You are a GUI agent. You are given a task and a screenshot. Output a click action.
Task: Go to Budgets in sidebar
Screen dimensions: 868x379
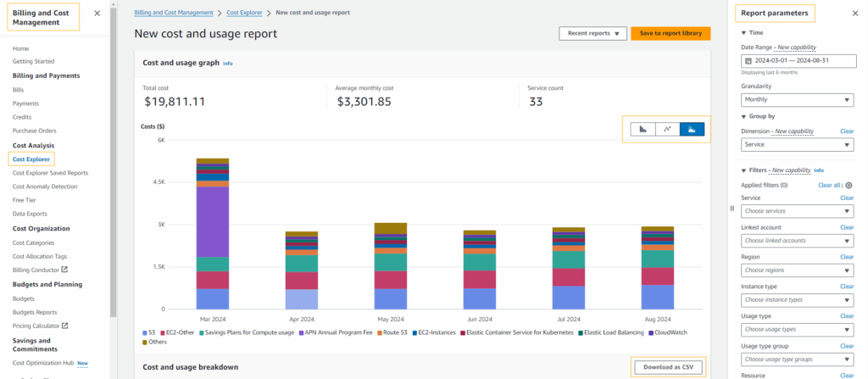tap(23, 298)
